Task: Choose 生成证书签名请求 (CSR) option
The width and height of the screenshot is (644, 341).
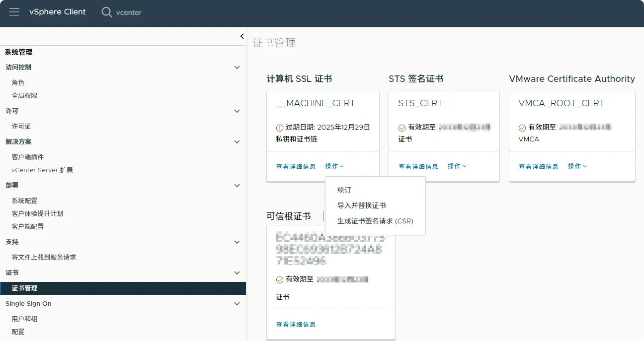Action: (375, 221)
